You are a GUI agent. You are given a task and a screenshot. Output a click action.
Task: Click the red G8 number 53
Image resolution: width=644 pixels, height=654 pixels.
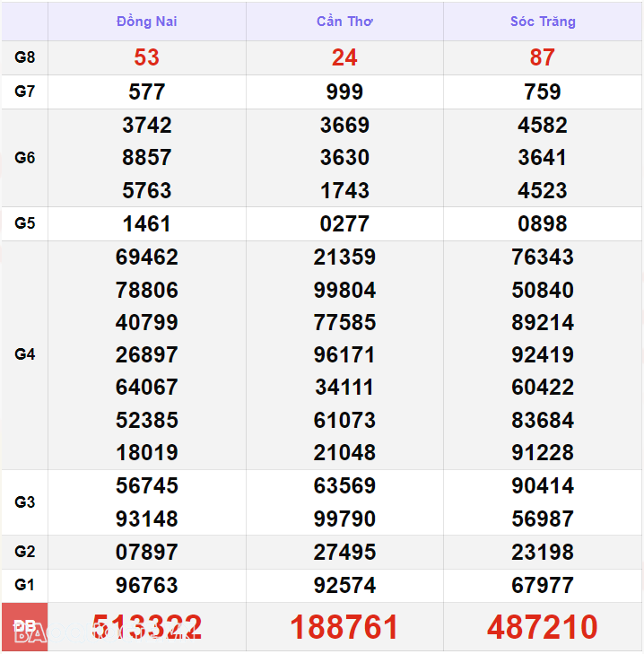pyautogui.click(x=146, y=57)
